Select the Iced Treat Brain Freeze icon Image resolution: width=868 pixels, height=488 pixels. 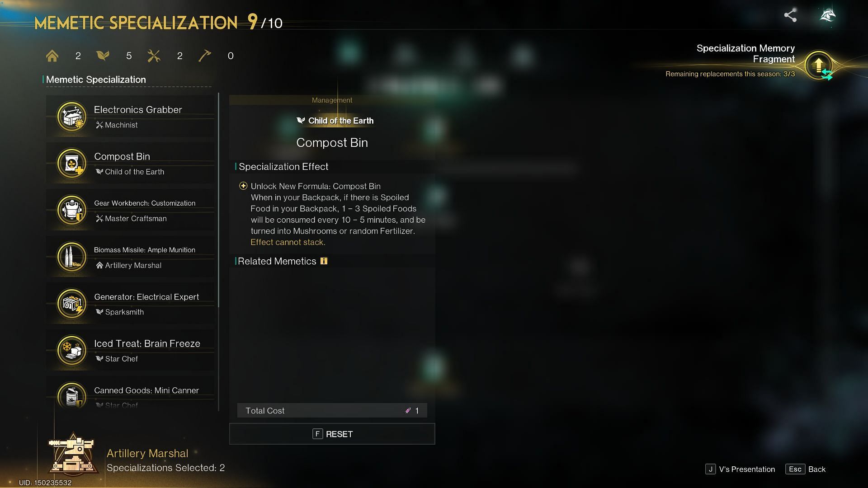(x=71, y=350)
